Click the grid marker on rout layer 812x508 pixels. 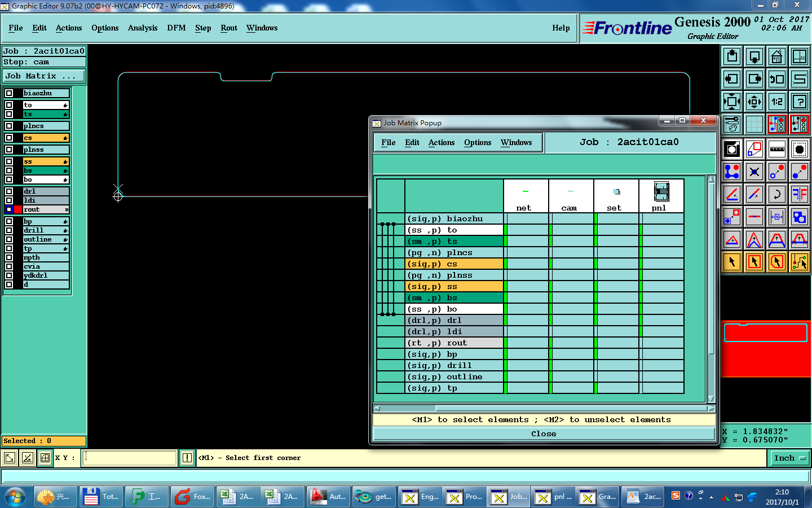(x=67, y=209)
